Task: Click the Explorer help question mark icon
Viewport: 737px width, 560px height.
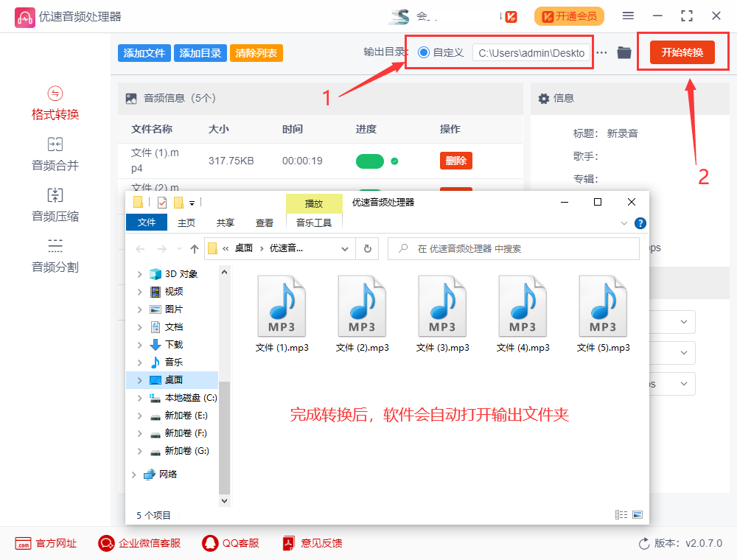Action: point(640,223)
